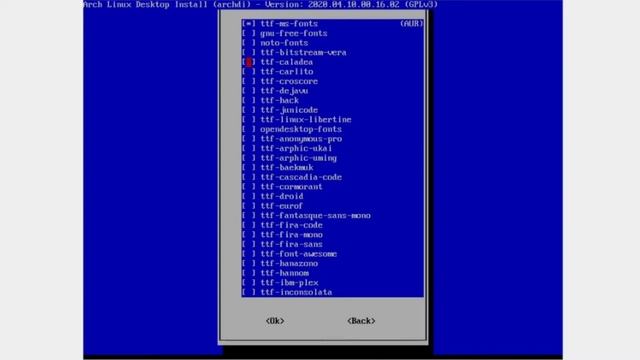Check the ttf-junicode checkbox
The image size is (640, 360).
(x=249, y=110)
